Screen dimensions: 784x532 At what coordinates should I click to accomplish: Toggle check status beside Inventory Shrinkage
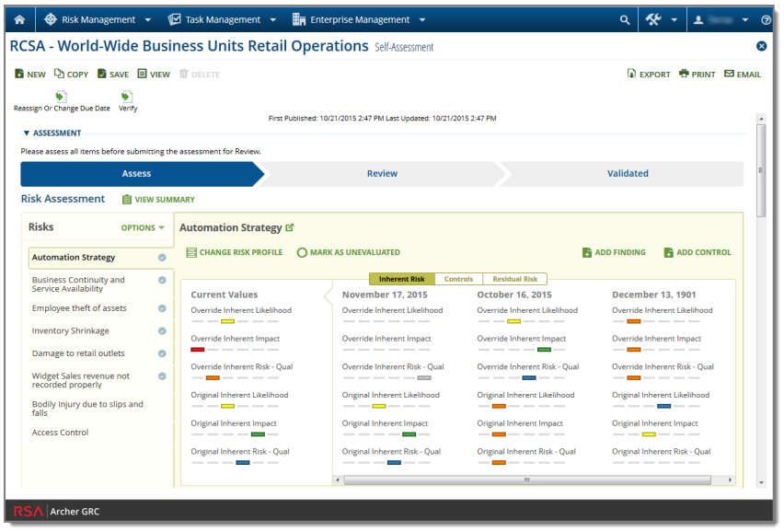click(162, 330)
